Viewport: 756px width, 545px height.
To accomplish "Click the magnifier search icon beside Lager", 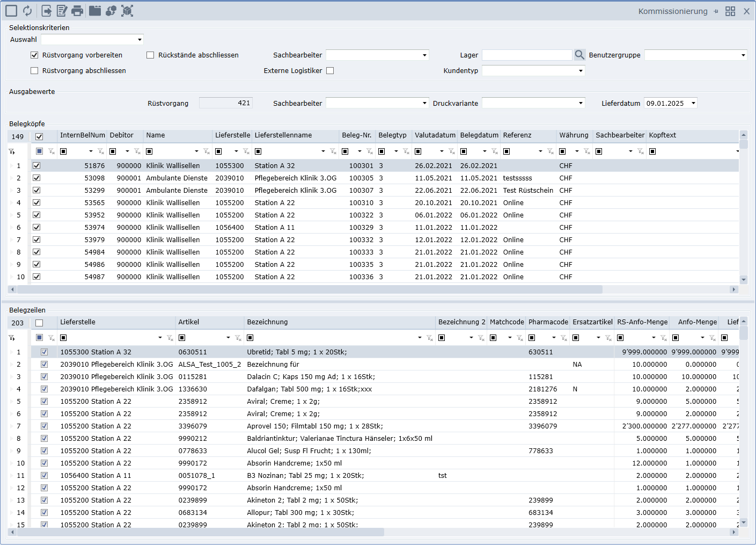I will [x=579, y=55].
